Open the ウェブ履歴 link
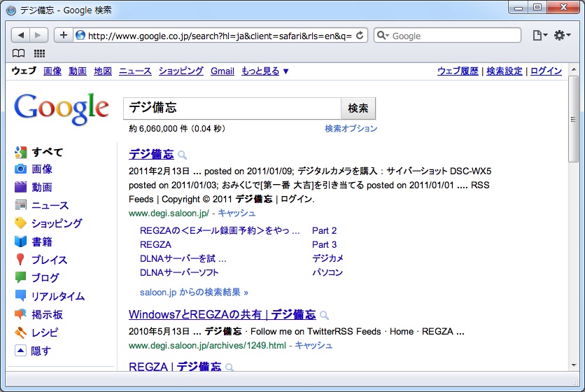The height and width of the screenshot is (392, 585). coord(458,71)
